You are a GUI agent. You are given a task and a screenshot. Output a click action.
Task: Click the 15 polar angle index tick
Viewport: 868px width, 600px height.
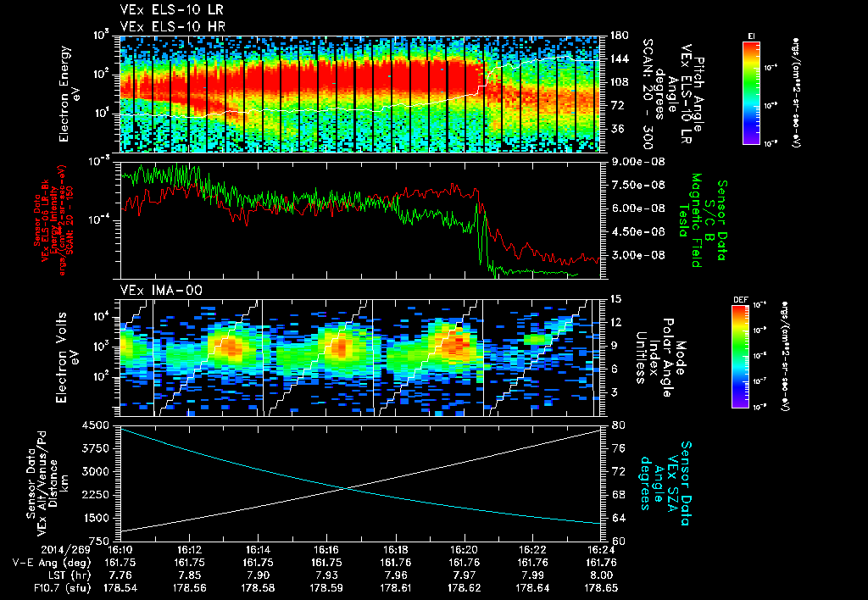[x=615, y=299]
